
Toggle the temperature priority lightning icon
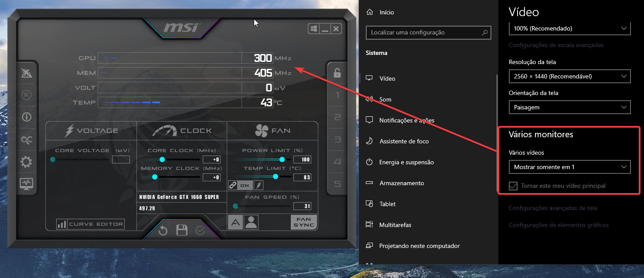pos(259,185)
